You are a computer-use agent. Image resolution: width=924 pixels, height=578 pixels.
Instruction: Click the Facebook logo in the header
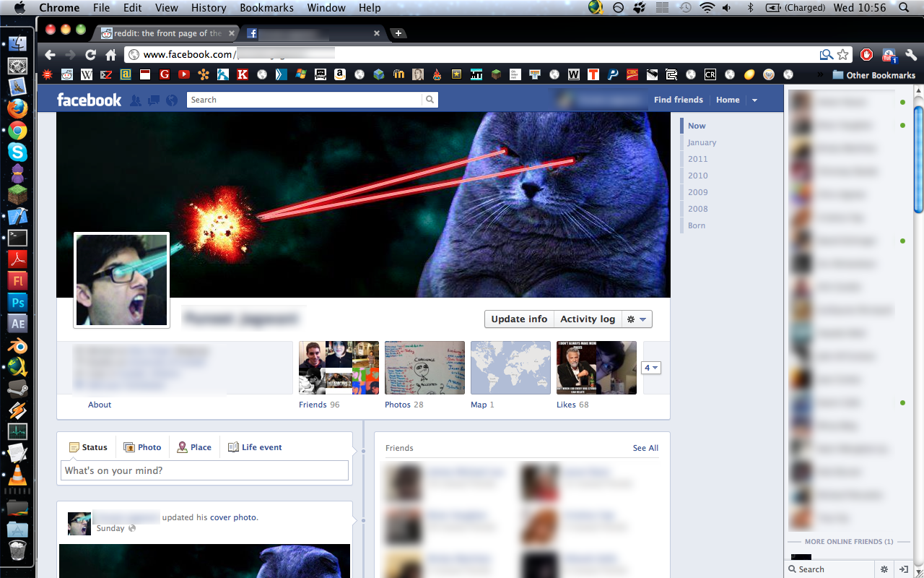89,100
